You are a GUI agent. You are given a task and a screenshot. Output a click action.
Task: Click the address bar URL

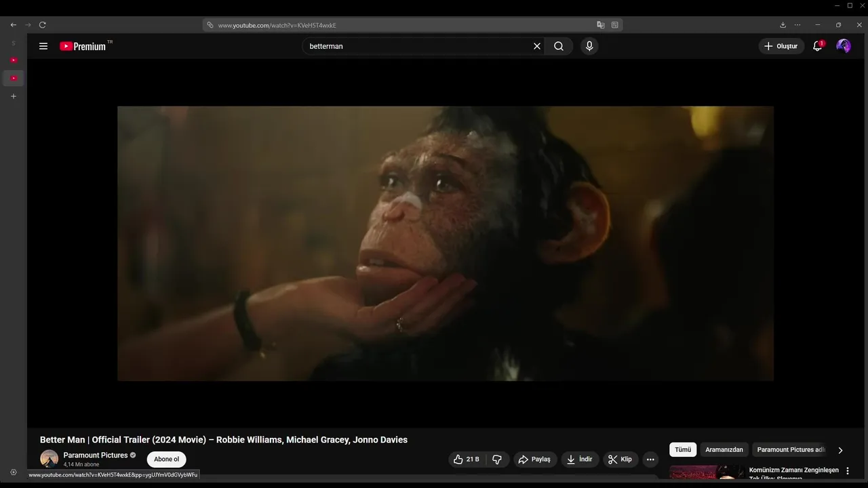click(277, 25)
